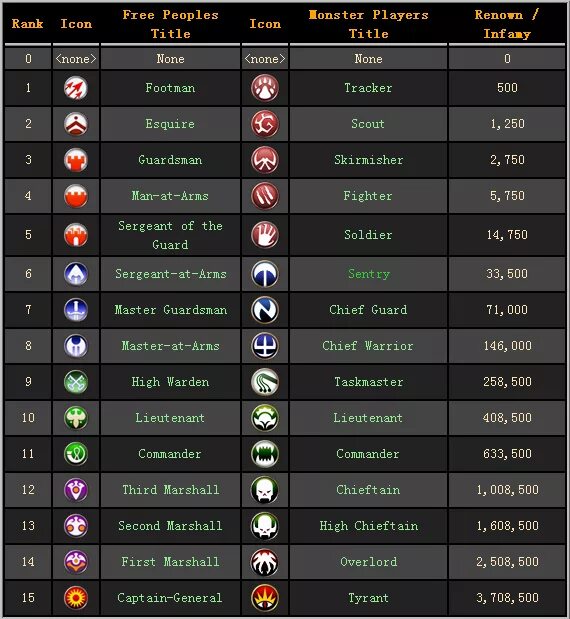Select the Commander fanged mouth icon
The width and height of the screenshot is (570, 619).
(x=265, y=454)
